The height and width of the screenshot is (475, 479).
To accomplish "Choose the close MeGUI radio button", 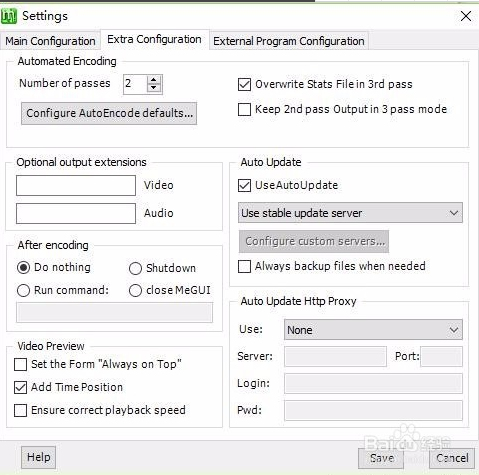I will click(x=135, y=290).
